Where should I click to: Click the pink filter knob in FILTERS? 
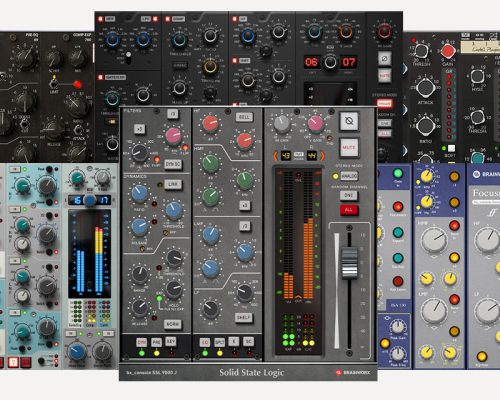click(x=173, y=136)
